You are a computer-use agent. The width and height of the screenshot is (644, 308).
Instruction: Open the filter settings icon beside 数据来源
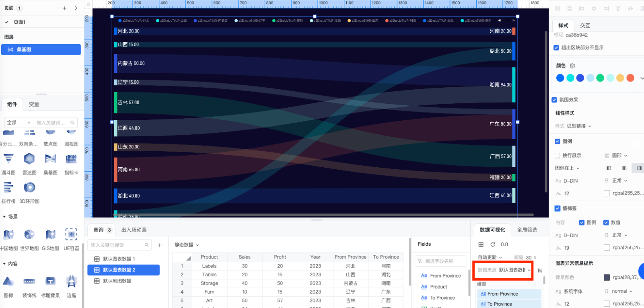(x=540, y=270)
